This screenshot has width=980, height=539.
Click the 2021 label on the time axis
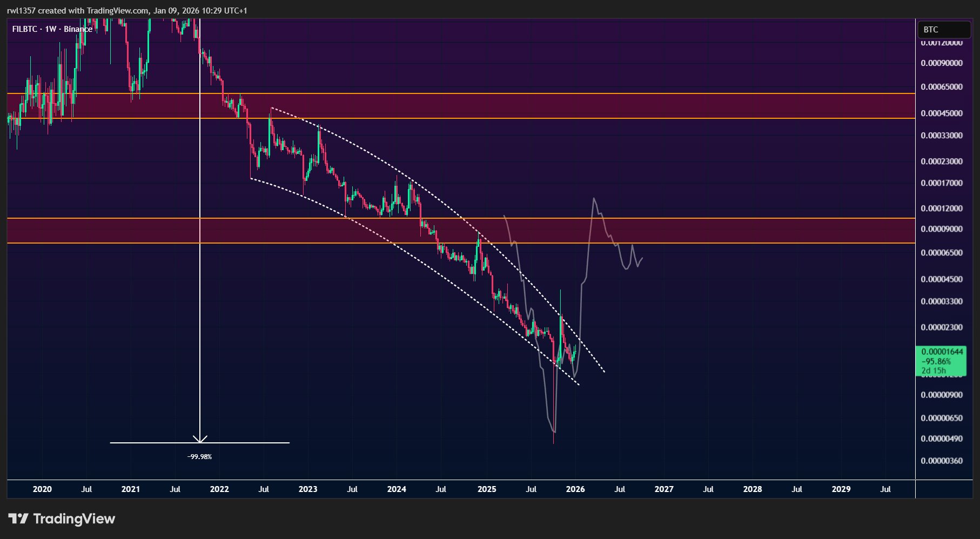tap(131, 489)
